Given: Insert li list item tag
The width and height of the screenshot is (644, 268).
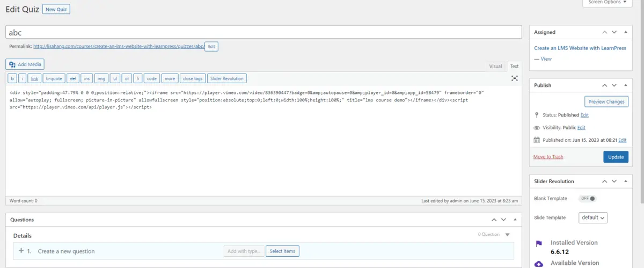Looking at the screenshot, I should point(138,78).
